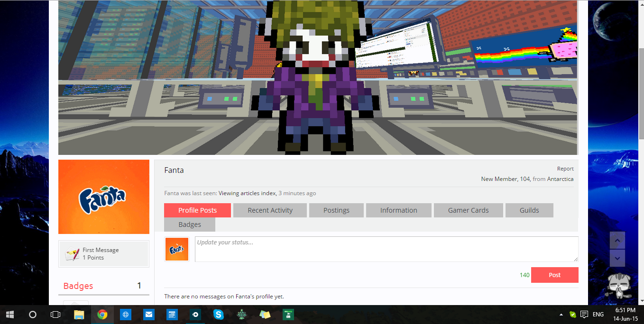The width and height of the screenshot is (644, 324).
Task: Click the First Message trophy icon
Action: click(x=72, y=254)
